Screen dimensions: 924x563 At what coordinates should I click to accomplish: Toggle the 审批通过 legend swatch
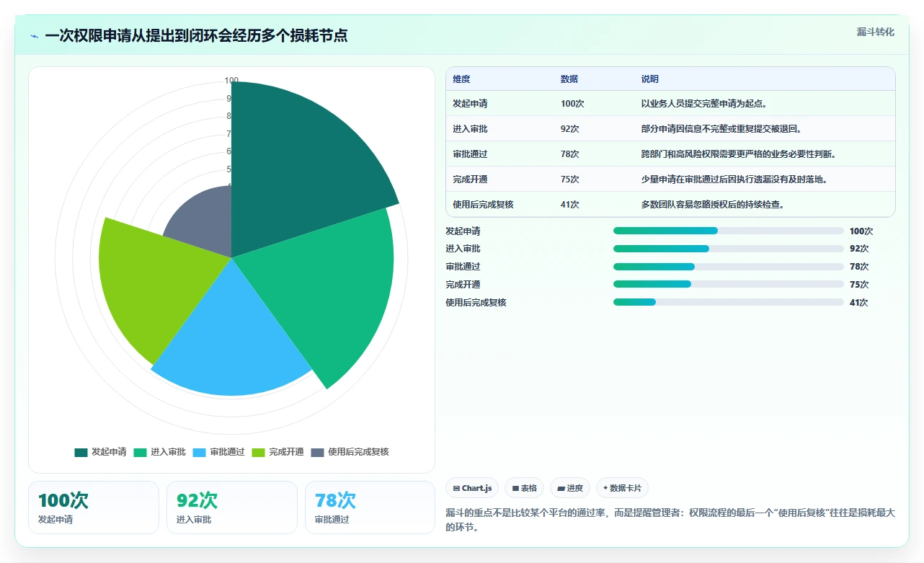[199, 452]
